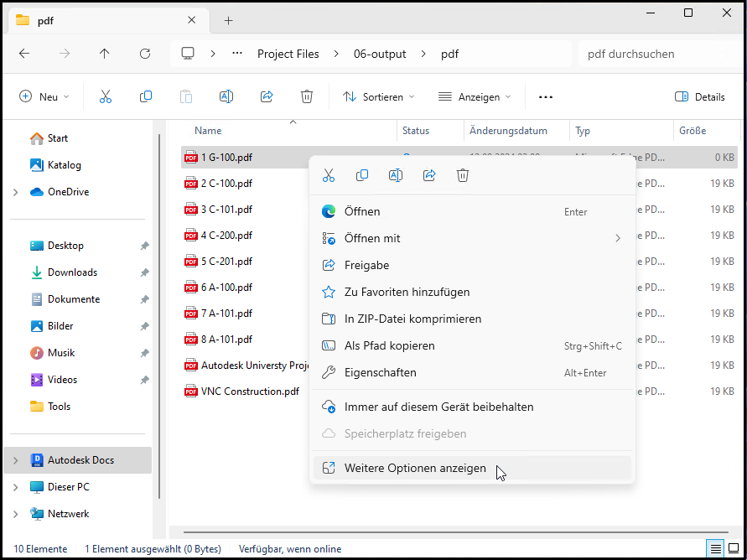Select the file 6 A-100.pdf

click(x=226, y=288)
